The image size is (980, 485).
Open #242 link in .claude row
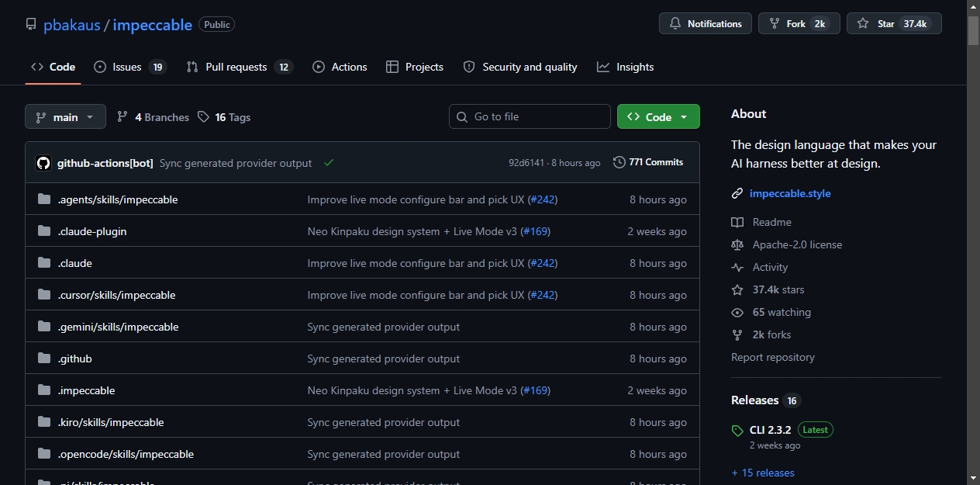click(543, 263)
